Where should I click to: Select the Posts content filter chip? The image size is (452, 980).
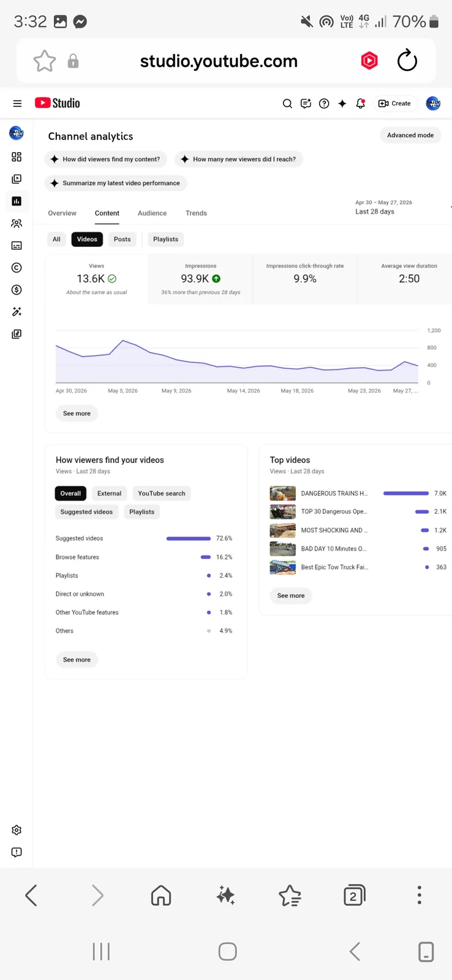(122, 239)
